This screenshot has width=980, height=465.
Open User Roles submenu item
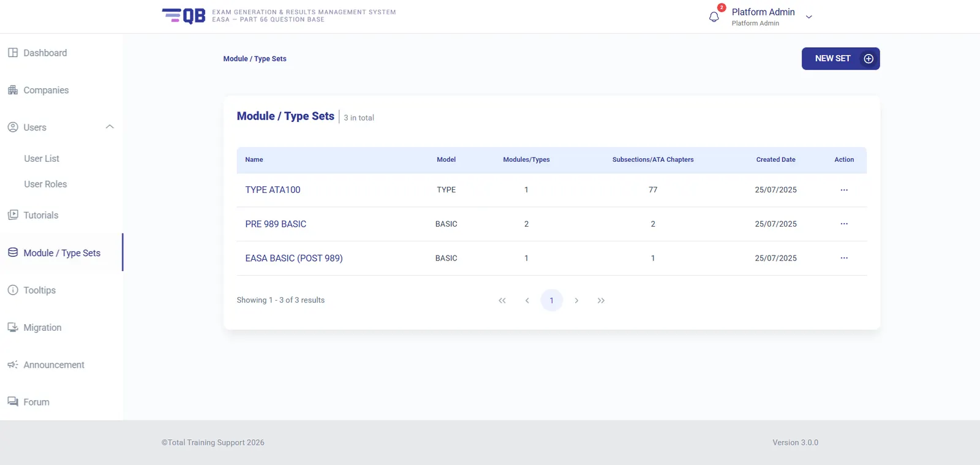point(45,184)
